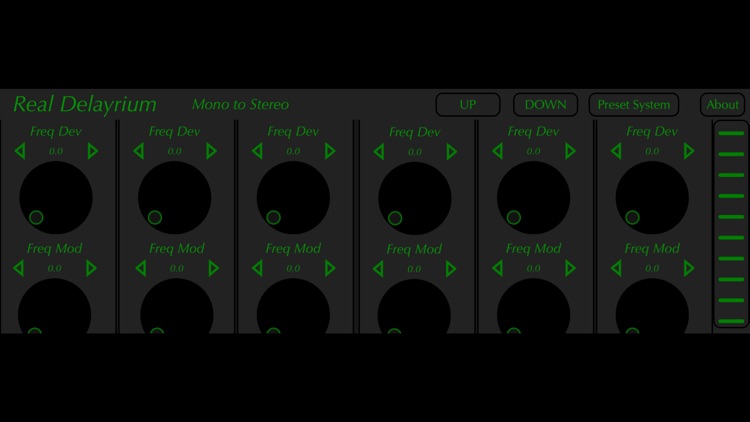Click the Freq Mod knob in second column
The image size is (750, 422).
[x=177, y=306]
